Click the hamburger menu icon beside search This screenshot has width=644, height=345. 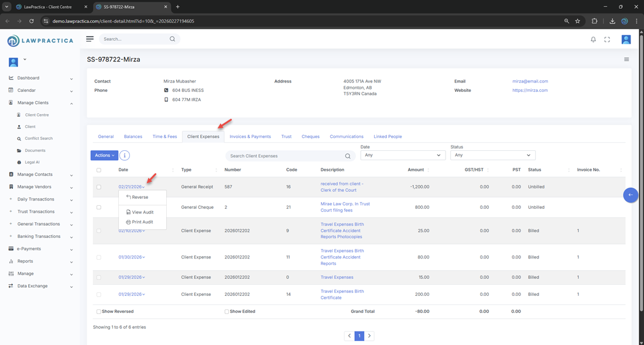click(x=90, y=39)
